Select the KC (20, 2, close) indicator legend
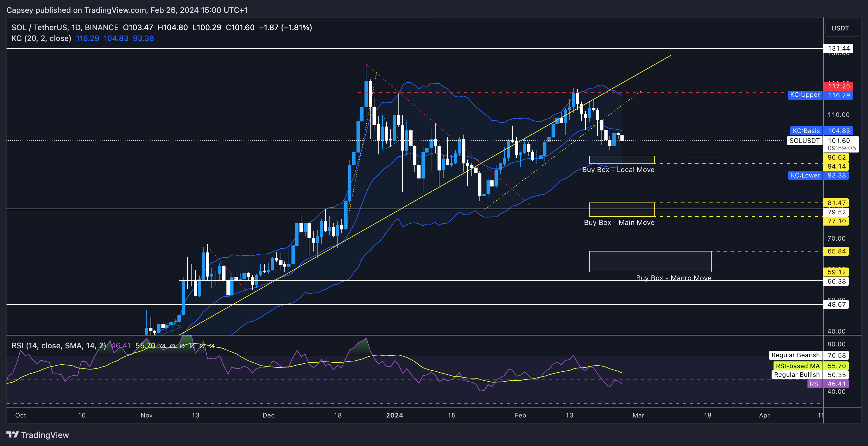The image size is (868, 446). click(x=41, y=38)
